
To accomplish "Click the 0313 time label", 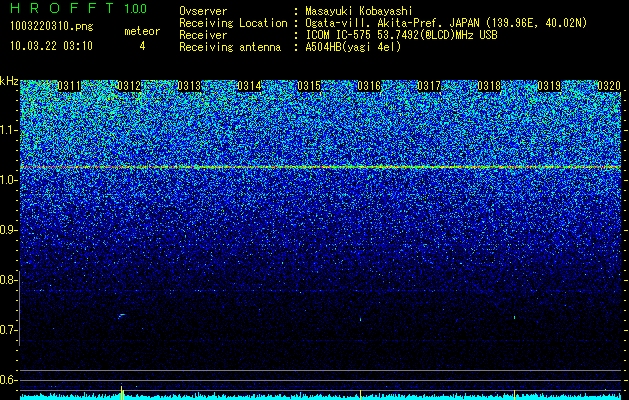I will tap(189, 86).
